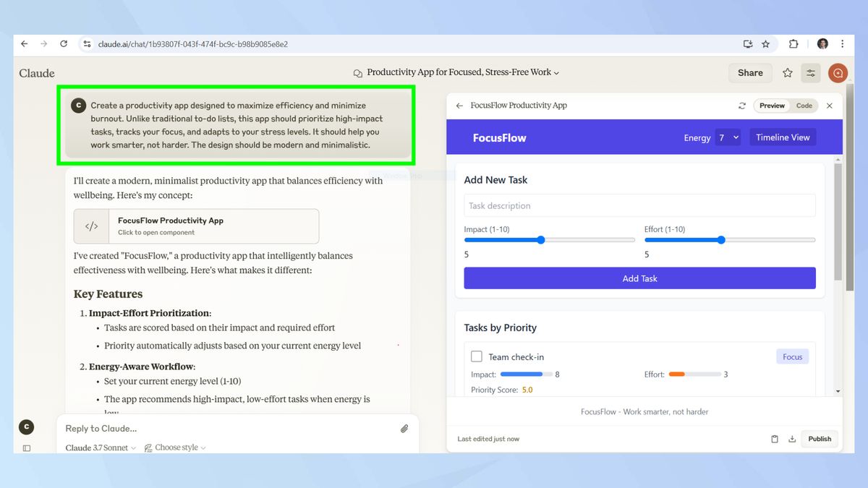Star this conversation

coord(787,72)
